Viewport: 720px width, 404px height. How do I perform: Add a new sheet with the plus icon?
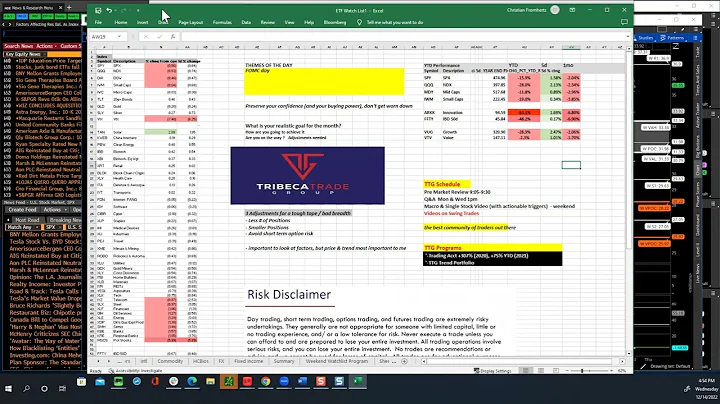(x=405, y=361)
